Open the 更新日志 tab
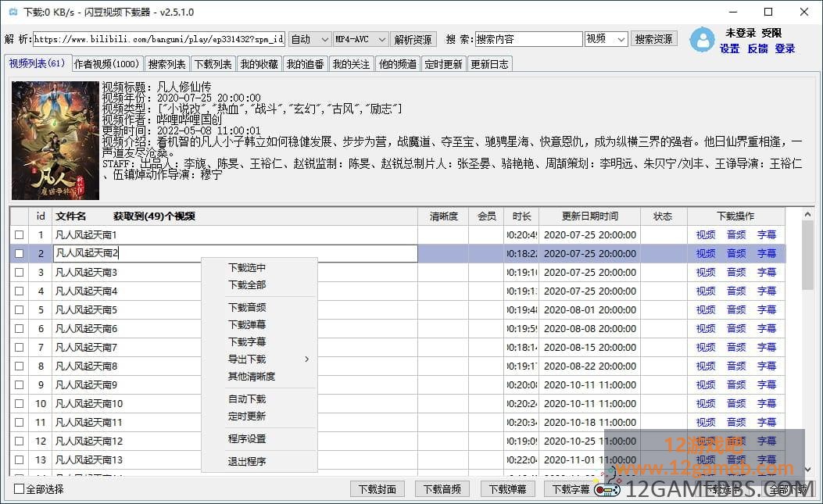823x504 pixels. point(489,64)
